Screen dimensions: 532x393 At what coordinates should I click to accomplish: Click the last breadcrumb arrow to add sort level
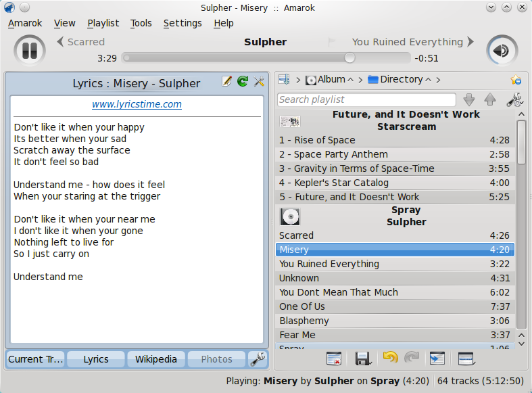[x=438, y=80]
